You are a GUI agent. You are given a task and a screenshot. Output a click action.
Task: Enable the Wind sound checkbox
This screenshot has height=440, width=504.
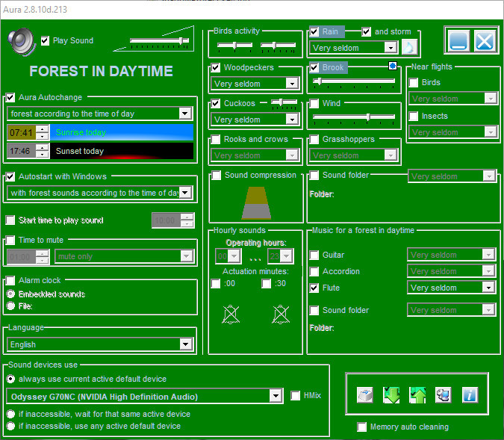[315, 103]
